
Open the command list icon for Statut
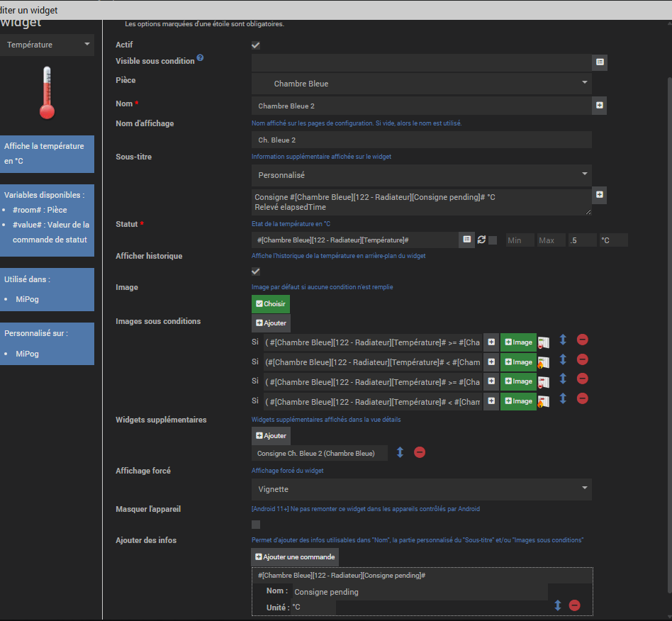coord(466,240)
